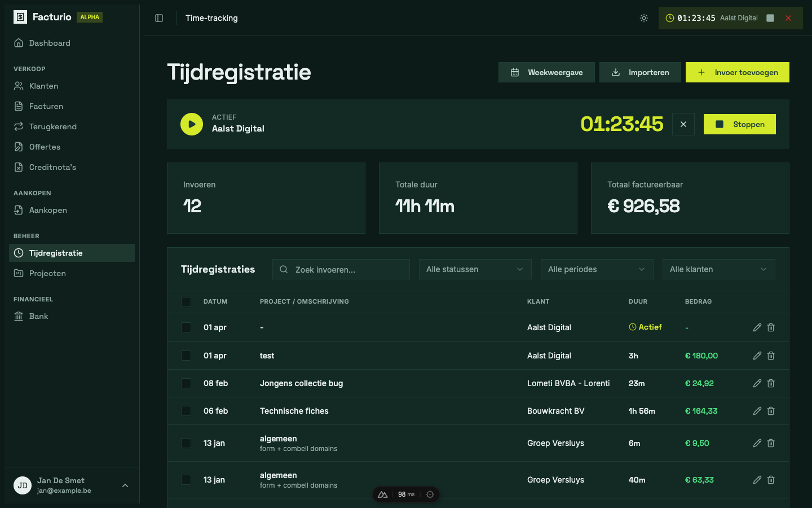Click the Facturio logo icon

click(x=20, y=17)
